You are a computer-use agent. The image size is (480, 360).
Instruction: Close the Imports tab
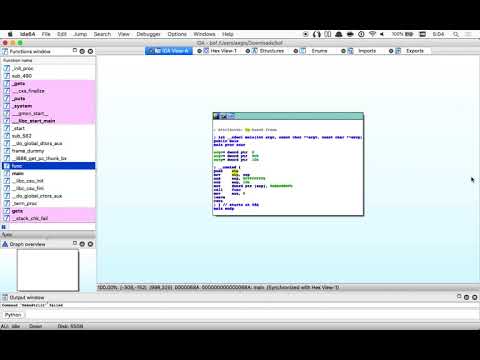[343, 51]
